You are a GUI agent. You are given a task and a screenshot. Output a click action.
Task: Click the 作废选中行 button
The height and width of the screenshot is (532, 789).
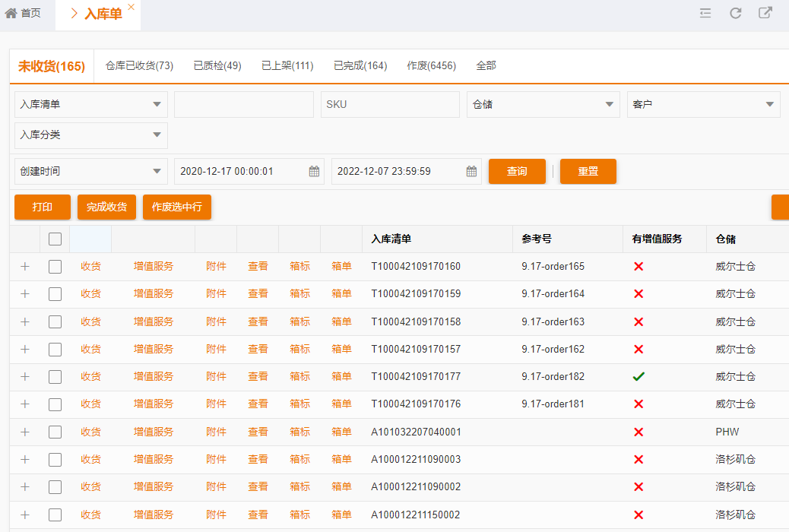(177, 207)
